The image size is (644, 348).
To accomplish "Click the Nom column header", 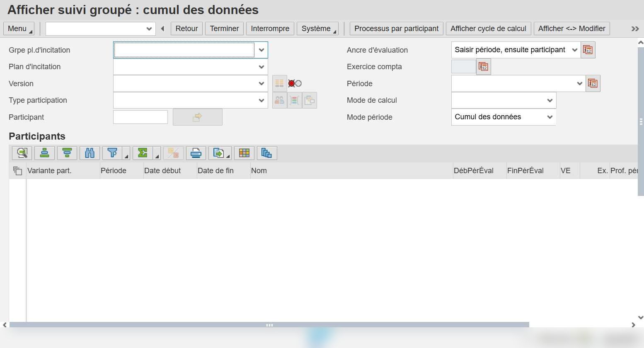I will (x=351, y=171).
